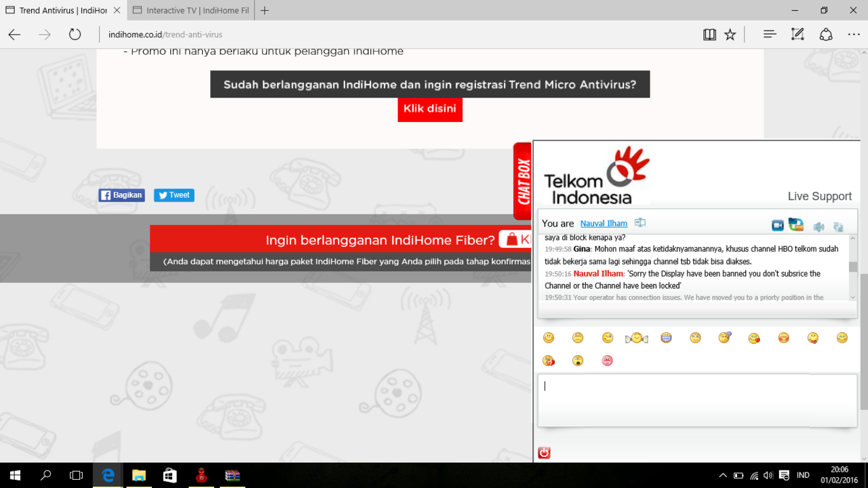Insert the winking emoticon

pos(608,338)
